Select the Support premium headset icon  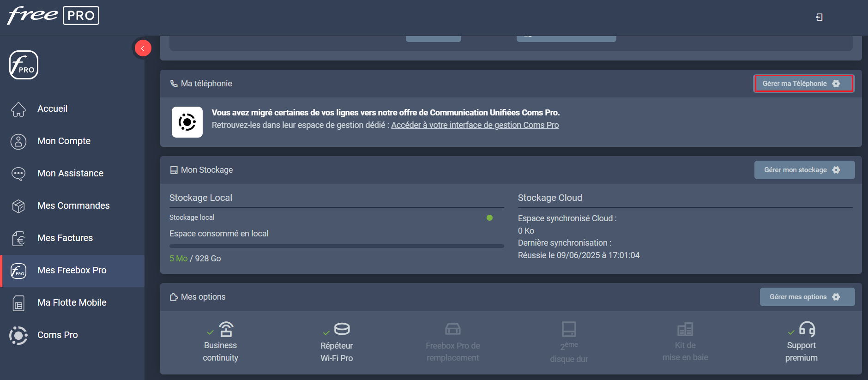coord(807,329)
